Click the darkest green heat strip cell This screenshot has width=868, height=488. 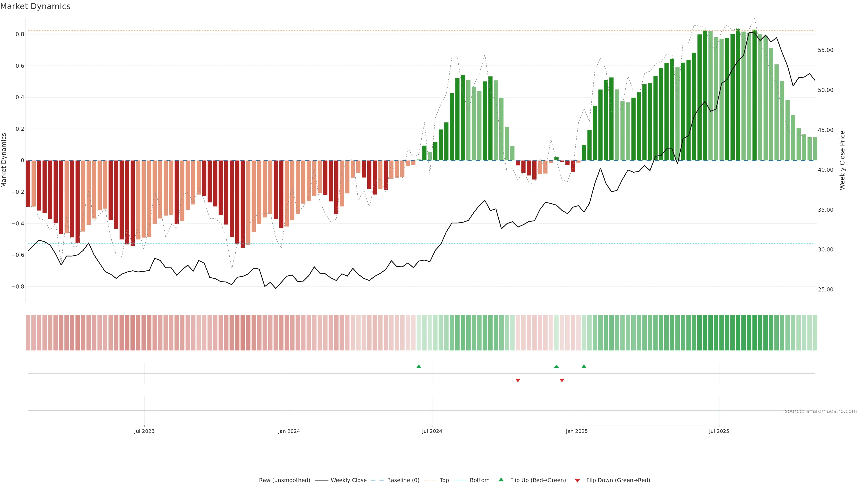(x=738, y=333)
